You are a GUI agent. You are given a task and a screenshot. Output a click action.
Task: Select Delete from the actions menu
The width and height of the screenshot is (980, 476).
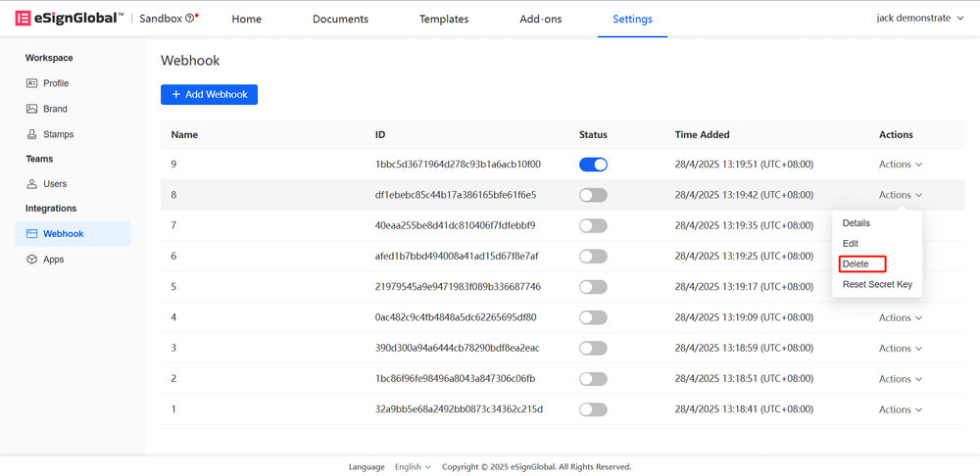(x=856, y=264)
